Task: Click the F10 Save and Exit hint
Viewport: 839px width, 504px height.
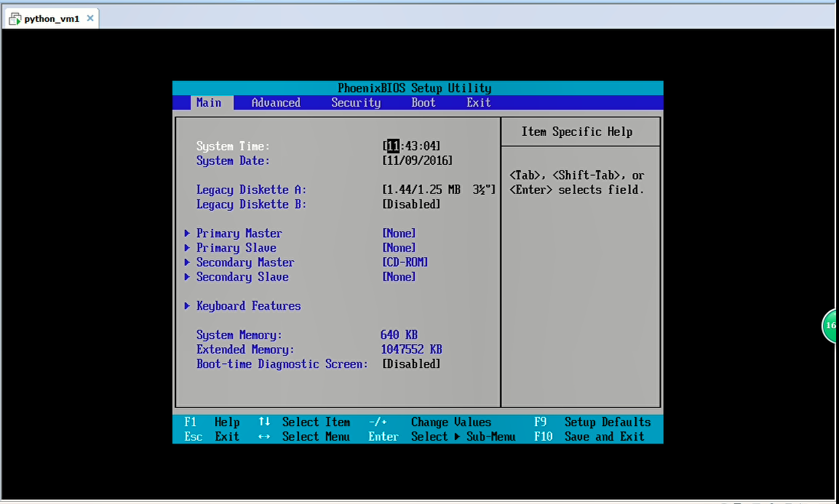Action: 589,436
